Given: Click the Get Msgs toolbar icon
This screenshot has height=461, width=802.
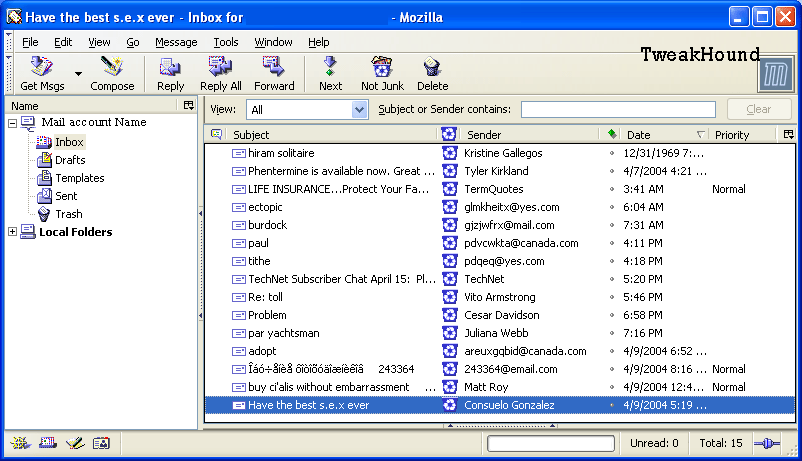Looking at the screenshot, I should click(42, 74).
